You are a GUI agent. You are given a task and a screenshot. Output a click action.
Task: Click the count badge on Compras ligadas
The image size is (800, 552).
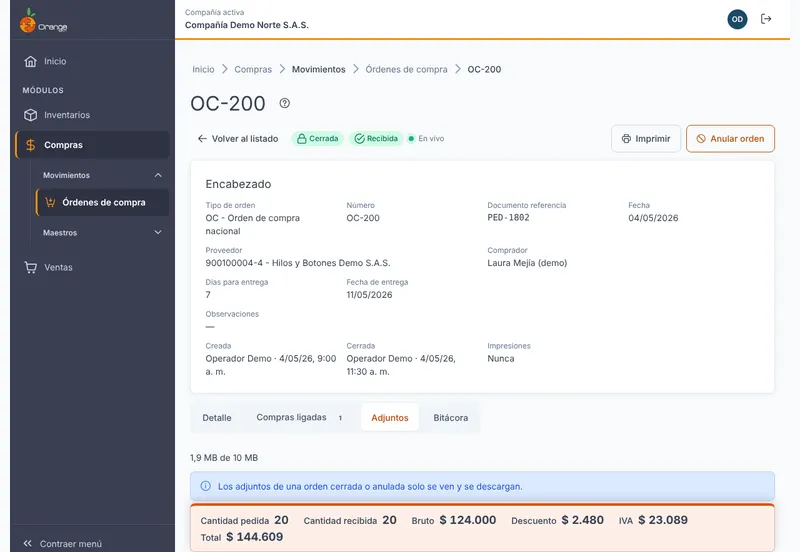tap(340, 418)
